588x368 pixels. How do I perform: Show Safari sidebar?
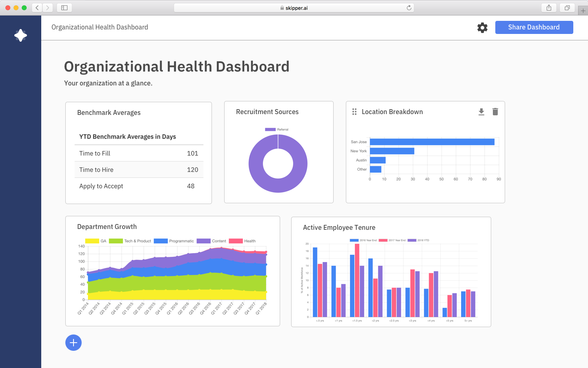(65, 8)
